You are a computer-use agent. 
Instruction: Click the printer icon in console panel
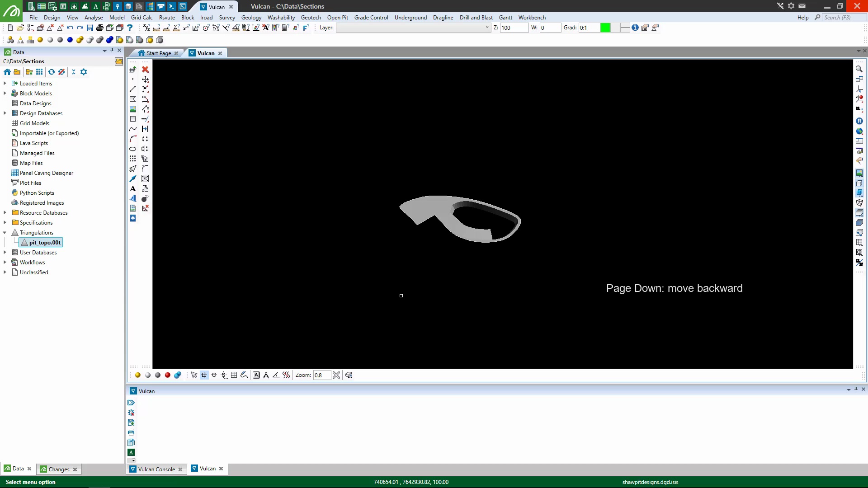pos(131,432)
